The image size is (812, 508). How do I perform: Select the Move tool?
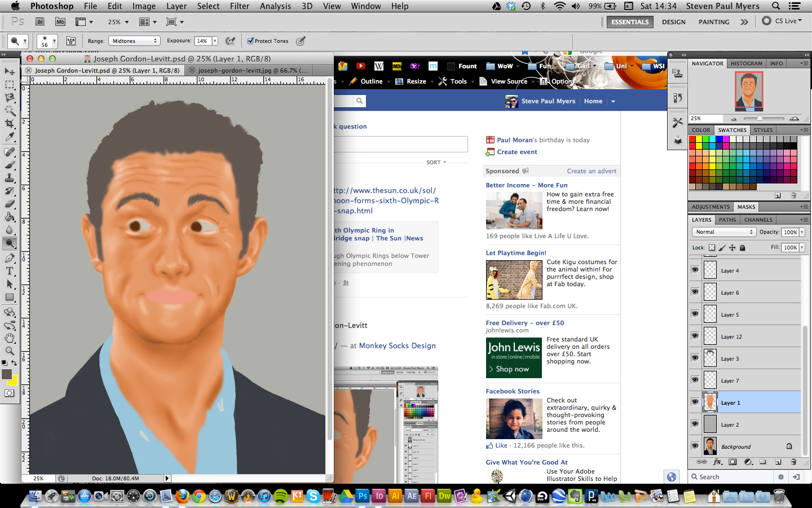click(10, 71)
